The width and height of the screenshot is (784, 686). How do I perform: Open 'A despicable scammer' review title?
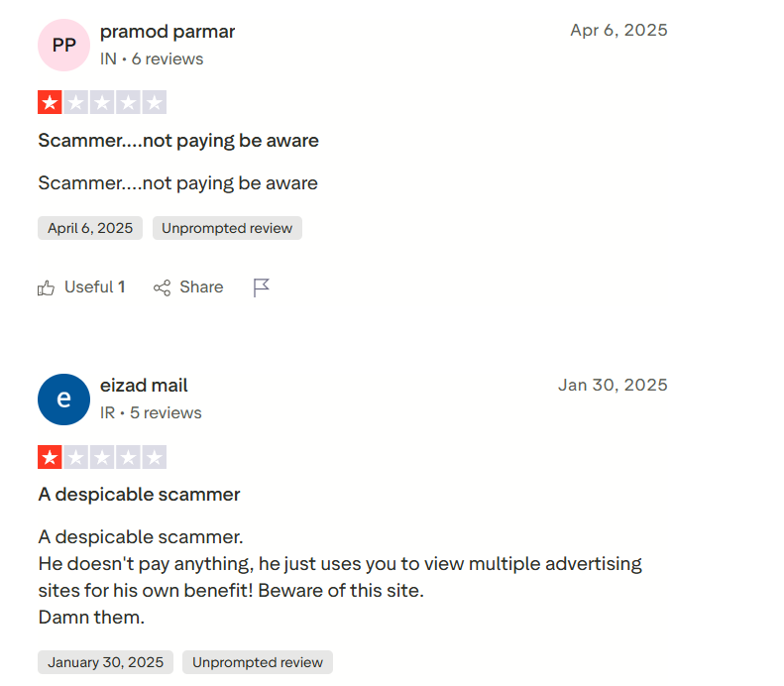139,494
